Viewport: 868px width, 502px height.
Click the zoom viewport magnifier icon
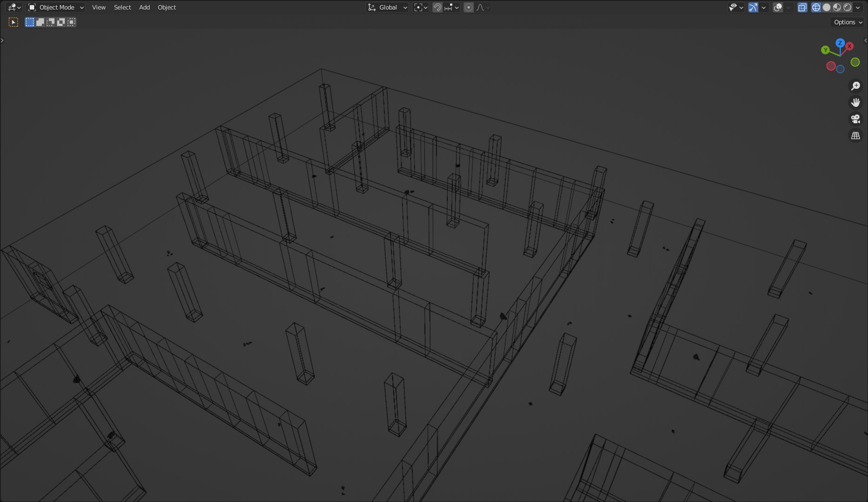click(855, 86)
